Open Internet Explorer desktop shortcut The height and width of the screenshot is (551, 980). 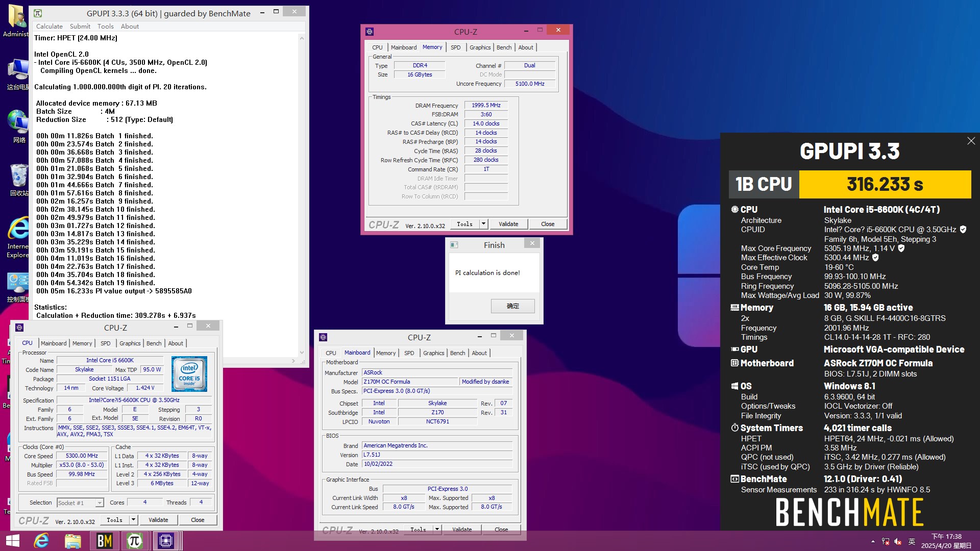coord(18,238)
